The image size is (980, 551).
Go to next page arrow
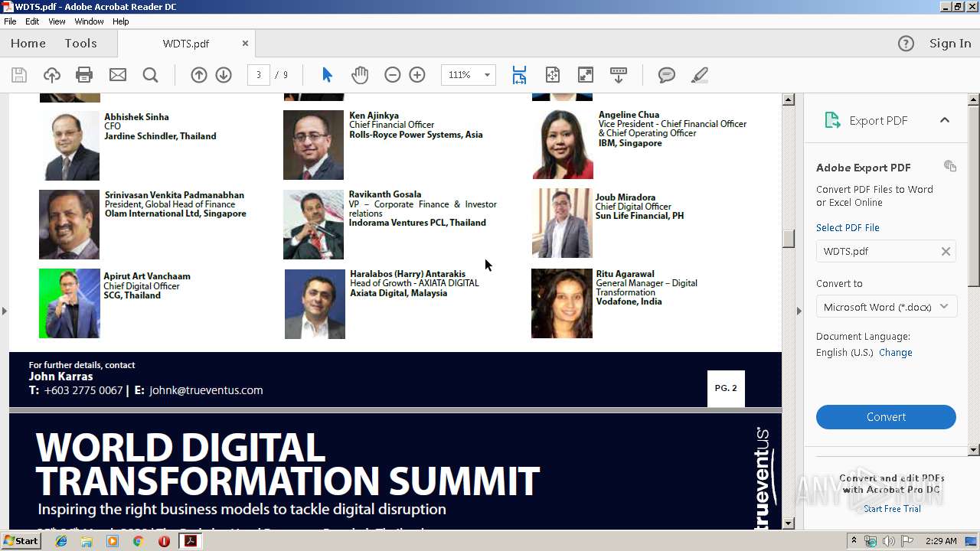224,75
